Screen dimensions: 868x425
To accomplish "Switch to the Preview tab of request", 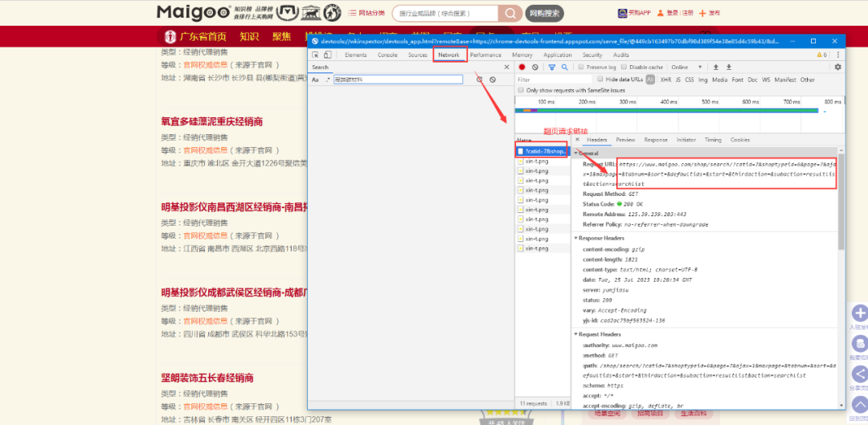I will (x=625, y=140).
